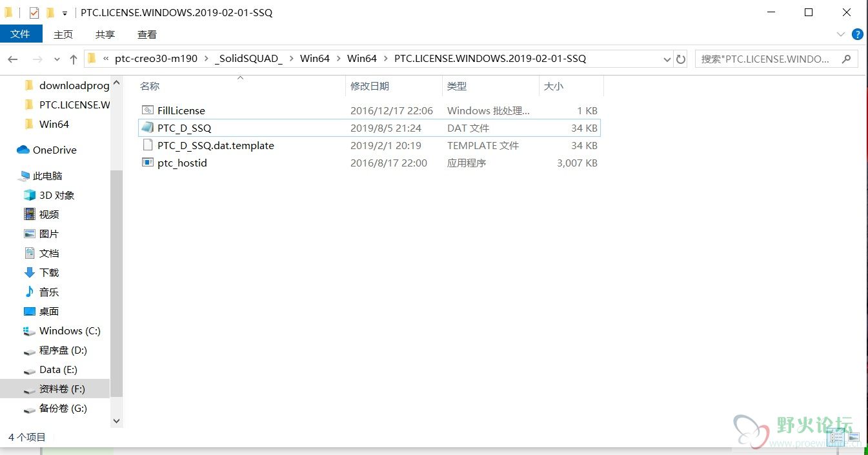Click the search magnifier icon
The image size is (868, 455).
[x=847, y=59]
